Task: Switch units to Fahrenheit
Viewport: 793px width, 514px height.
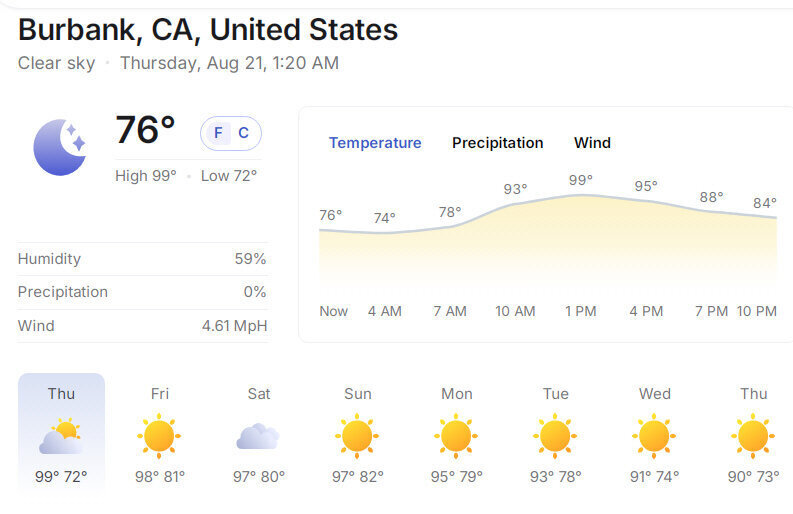Action: [x=218, y=133]
